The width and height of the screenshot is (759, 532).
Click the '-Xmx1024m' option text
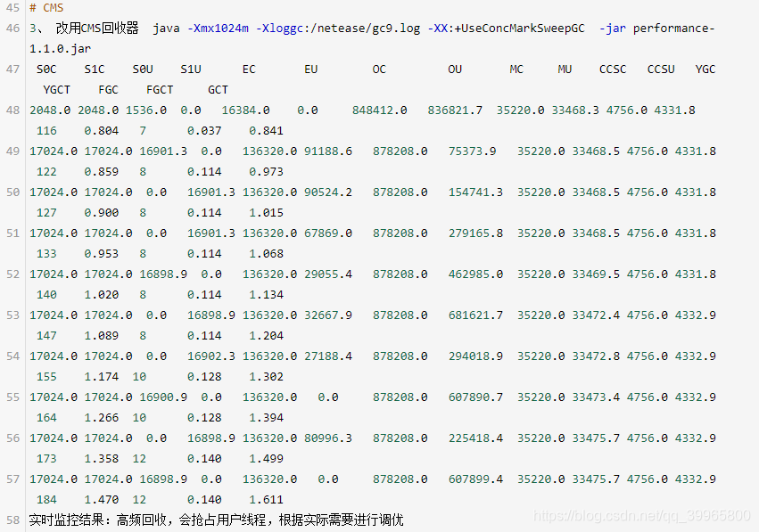(x=218, y=28)
